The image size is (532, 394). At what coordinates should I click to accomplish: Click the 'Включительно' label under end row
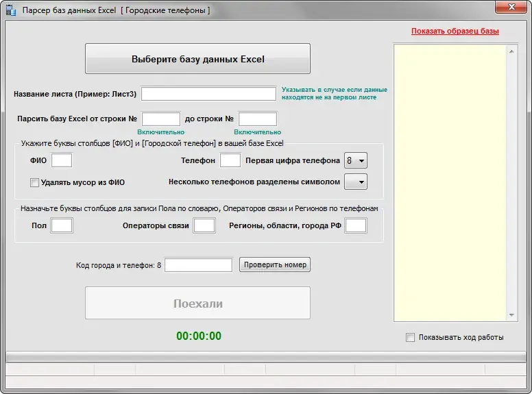click(x=258, y=132)
